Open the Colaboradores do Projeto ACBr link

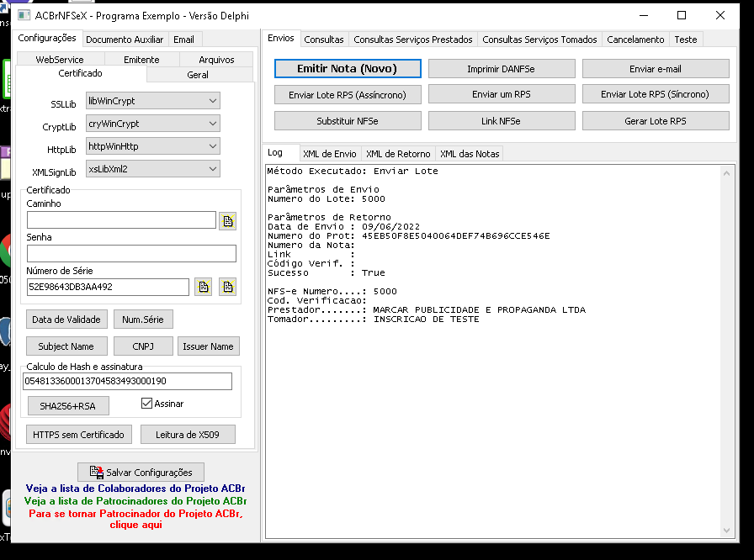click(135, 489)
